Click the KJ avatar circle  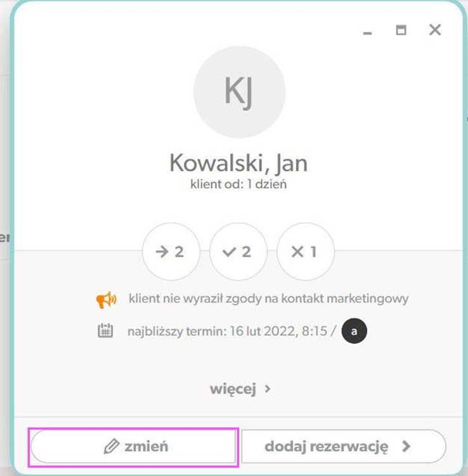click(x=239, y=91)
